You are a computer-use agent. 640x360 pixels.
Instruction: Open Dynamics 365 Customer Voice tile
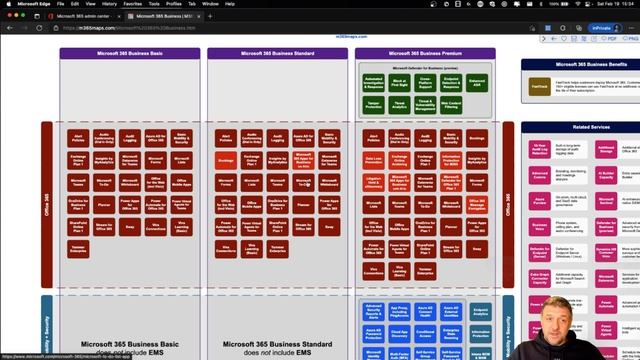tap(606, 253)
